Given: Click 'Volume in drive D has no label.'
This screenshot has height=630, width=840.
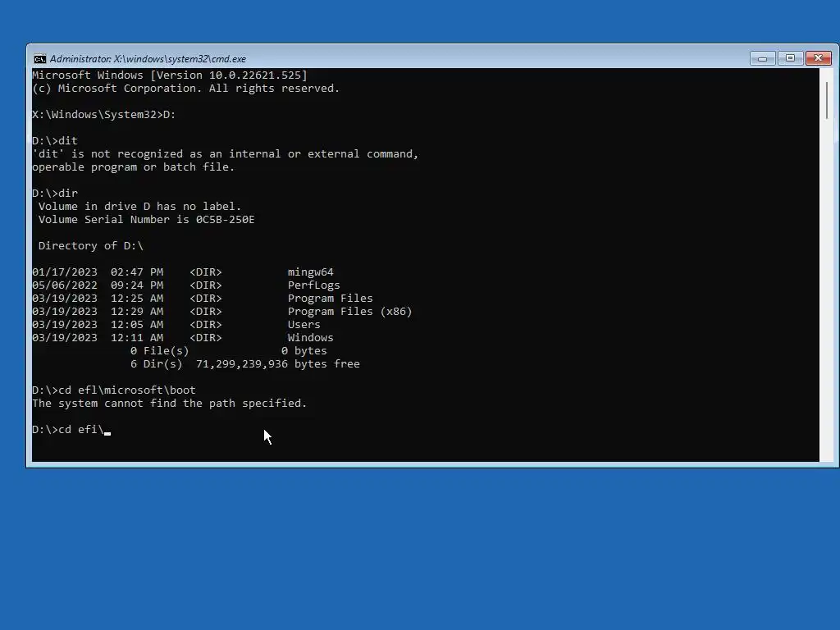Looking at the screenshot, I should click(x=139, y=206).
